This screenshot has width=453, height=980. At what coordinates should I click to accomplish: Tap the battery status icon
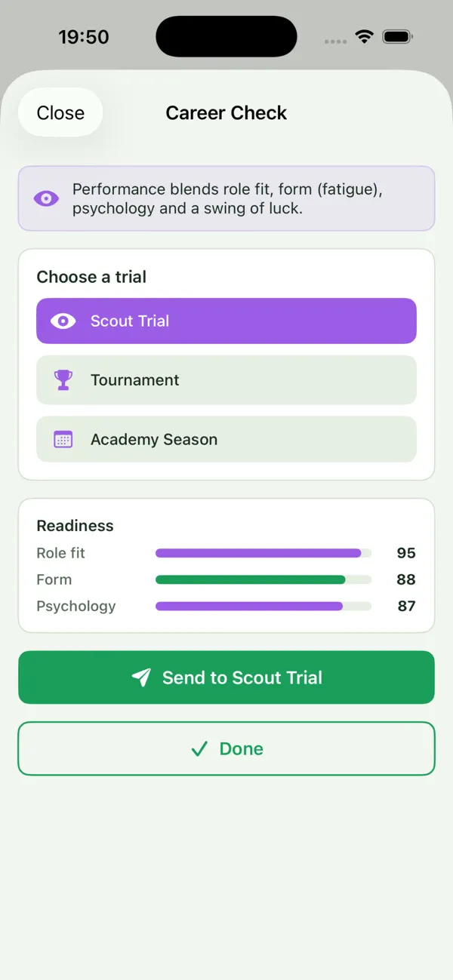point(396,37)
